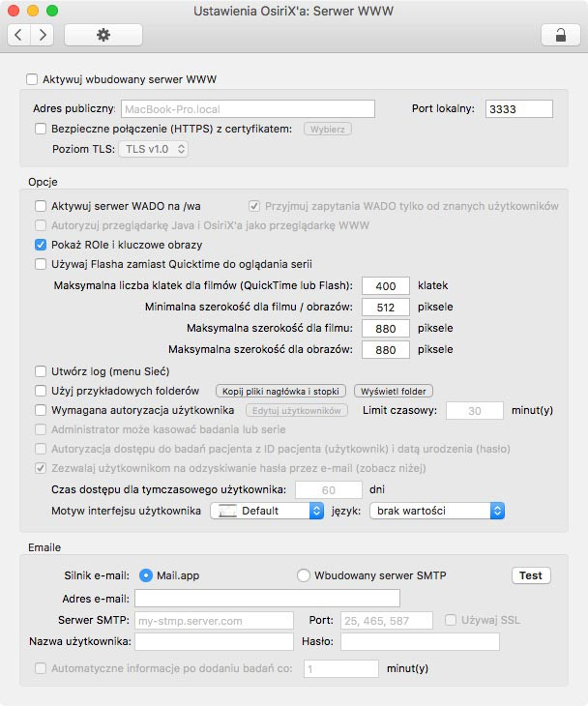Toggle 'Autoryzacja dostępu do badań pacjenta' checkbox

(x=41, y=449)
